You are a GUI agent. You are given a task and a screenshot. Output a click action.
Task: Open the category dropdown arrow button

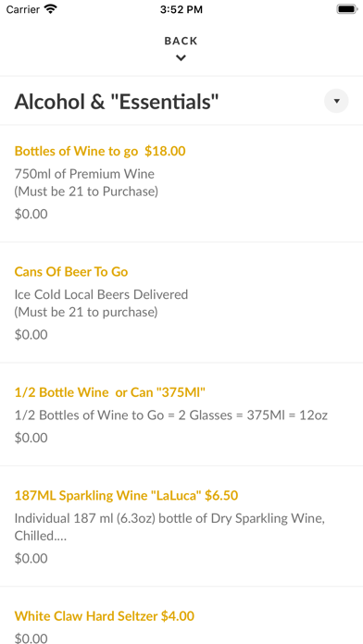(336, 101)
